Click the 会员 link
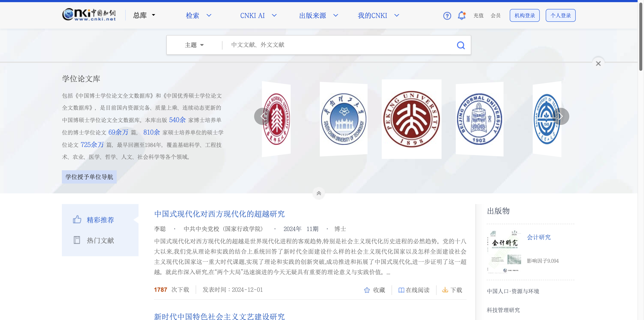 pyautogui.click(x=495, y=15)
